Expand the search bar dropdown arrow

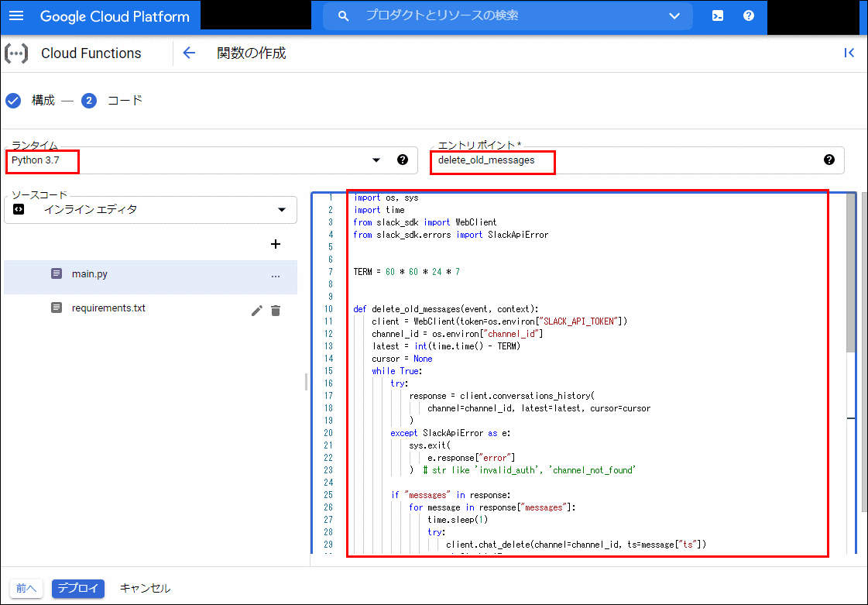tap(674, 15)
